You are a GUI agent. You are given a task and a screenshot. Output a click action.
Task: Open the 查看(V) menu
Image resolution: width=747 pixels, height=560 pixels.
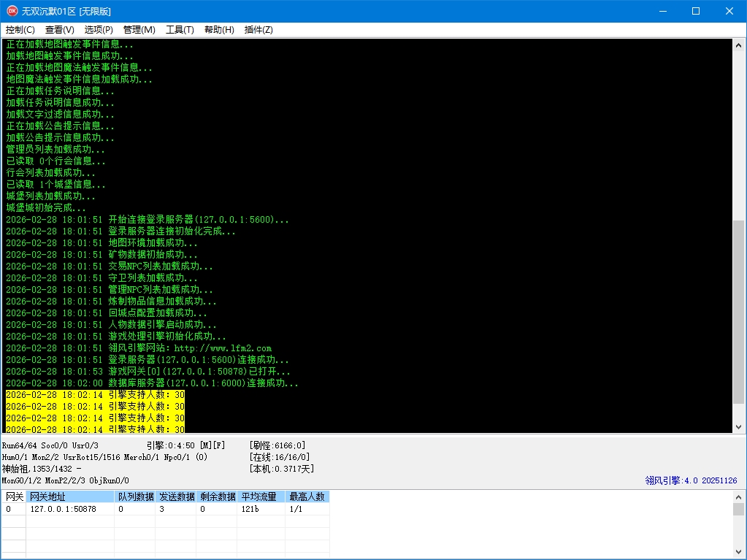(60, 30)
